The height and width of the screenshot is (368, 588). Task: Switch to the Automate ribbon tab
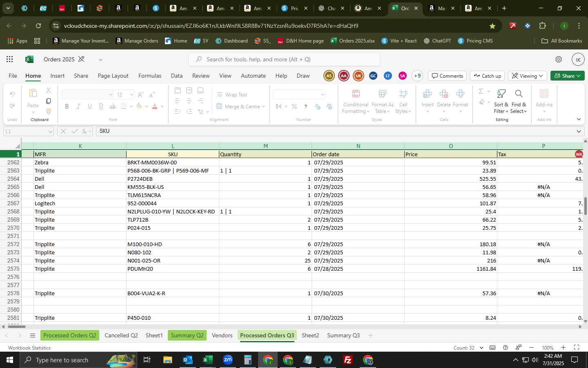pyautogui.click(x=253, y=76)
